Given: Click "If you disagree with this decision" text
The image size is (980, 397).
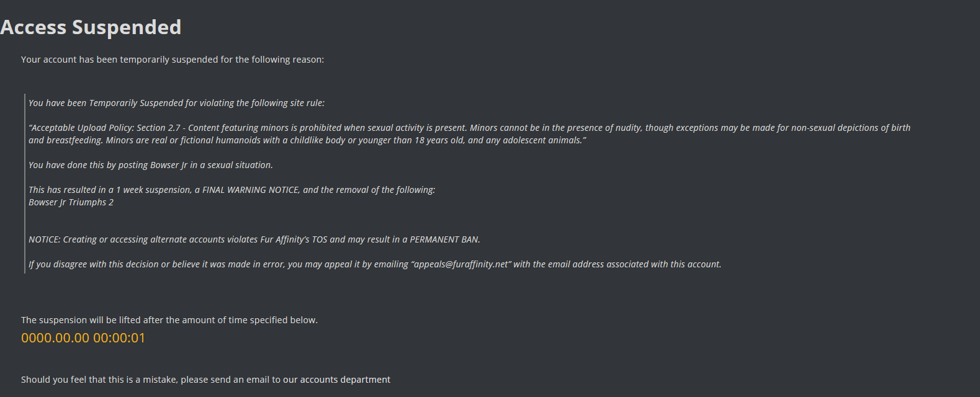Looking at the screenshot, I should click(93, 264).
